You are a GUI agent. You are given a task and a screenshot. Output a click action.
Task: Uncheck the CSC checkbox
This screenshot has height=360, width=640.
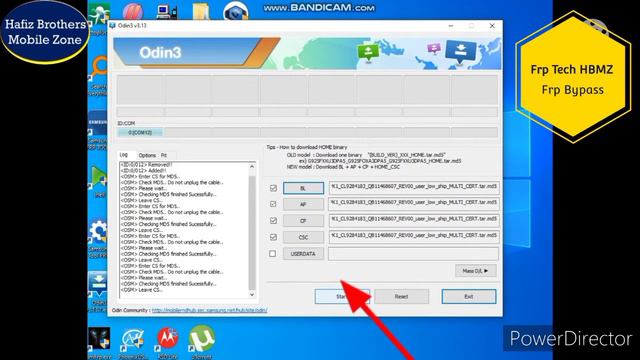pyautogui.click(x=273, y=237)
